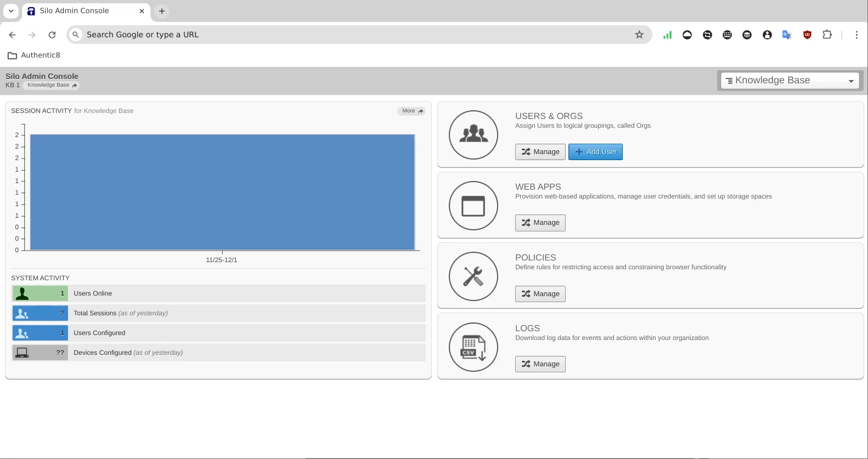The width and height of the screenshot is (868, 459).
Task: Click the Users Online label
Action: pyautogui.click(x=93, y=293)
